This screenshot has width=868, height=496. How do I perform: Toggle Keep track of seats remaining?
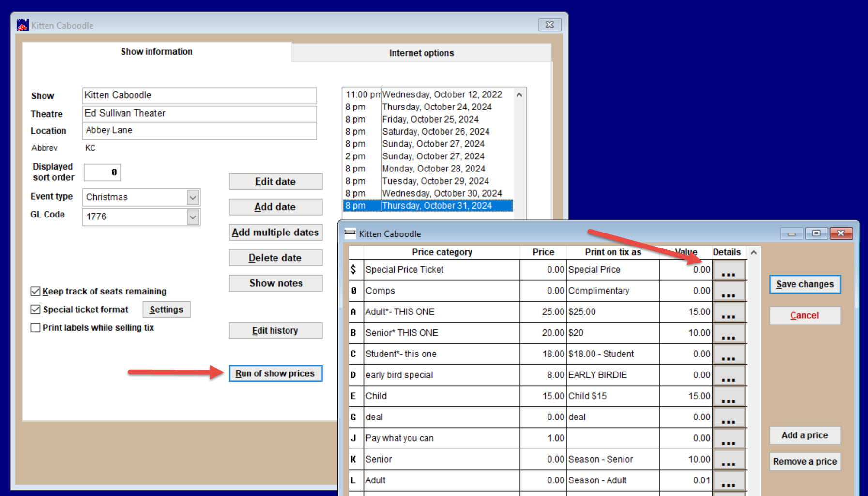(x=35, y=291)
